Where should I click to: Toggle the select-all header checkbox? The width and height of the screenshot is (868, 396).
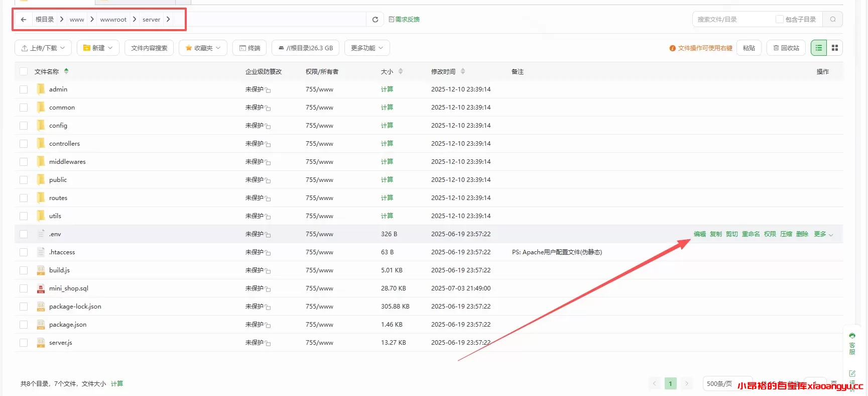pos(24,71)
